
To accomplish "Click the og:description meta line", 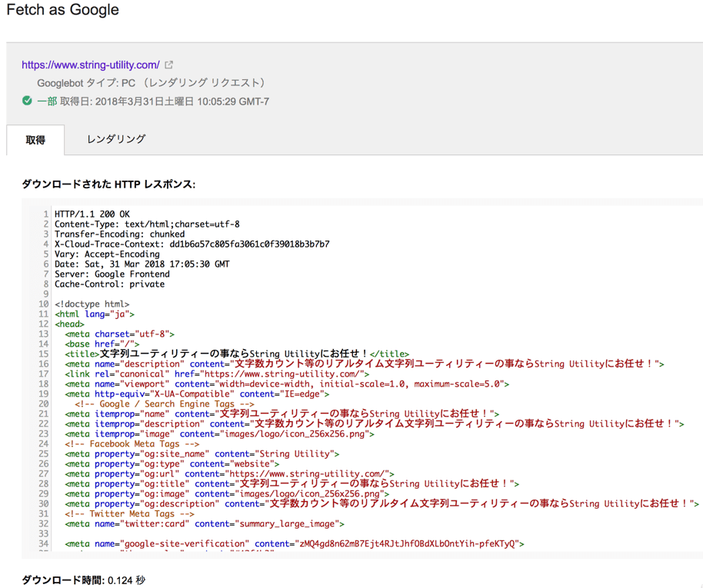I will 382,503.
